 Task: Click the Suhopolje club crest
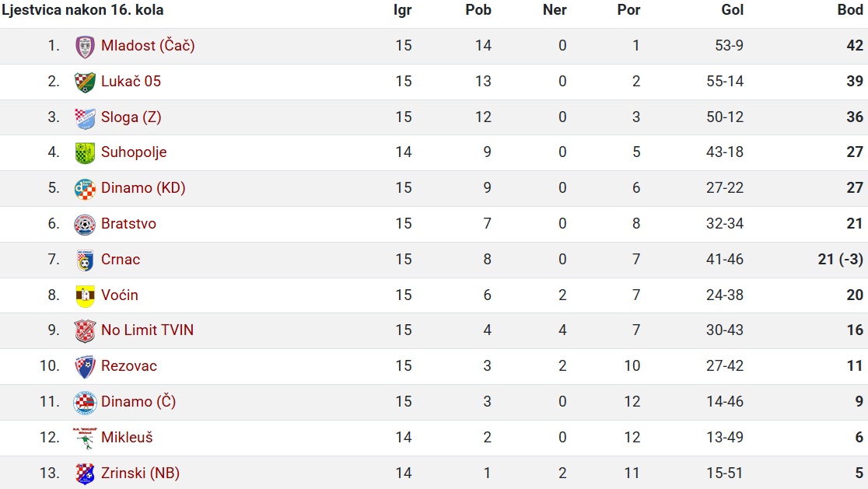[85, 153]
